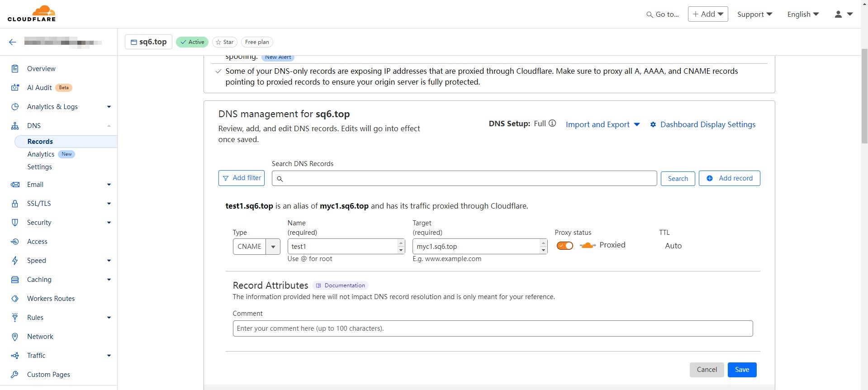This screenshot has width=868, height=390.
Task: Open Dashboard Display Settings link
Action: point(707,124)
